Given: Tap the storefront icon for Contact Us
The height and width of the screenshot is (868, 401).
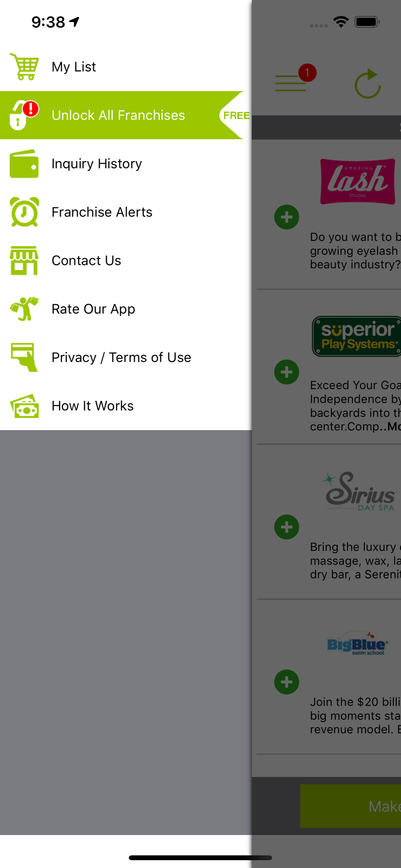Looking at the screenshot, I should (x=24, y=260).
